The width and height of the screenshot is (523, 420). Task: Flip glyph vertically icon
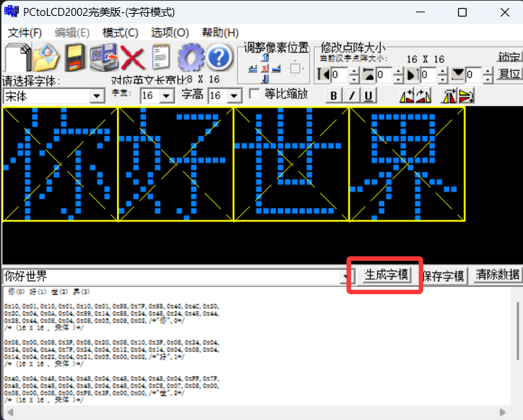(x=467, y=96)
